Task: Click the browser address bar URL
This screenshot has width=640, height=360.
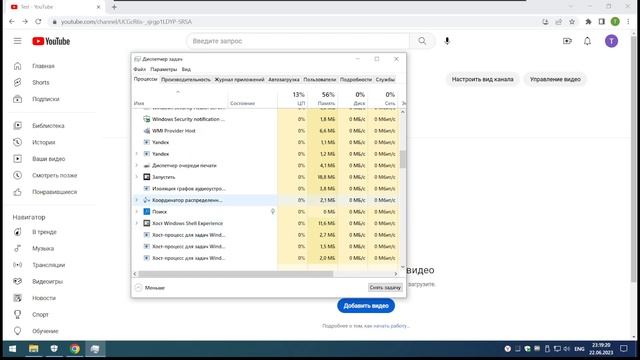Action: [126, 22]
